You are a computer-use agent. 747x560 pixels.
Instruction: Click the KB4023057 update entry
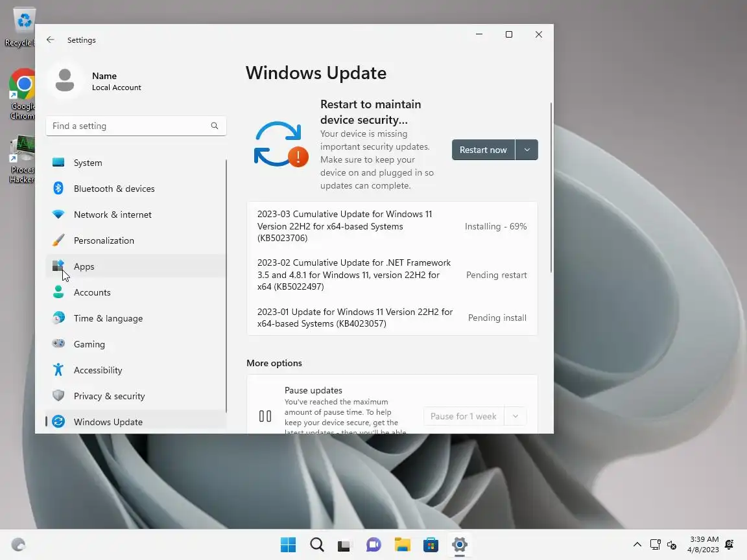[392, 318]
